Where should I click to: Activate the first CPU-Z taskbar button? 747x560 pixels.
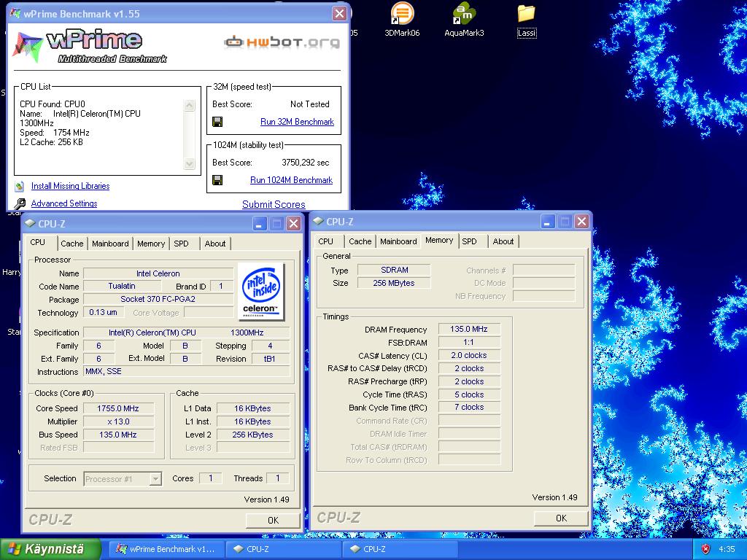284,549
